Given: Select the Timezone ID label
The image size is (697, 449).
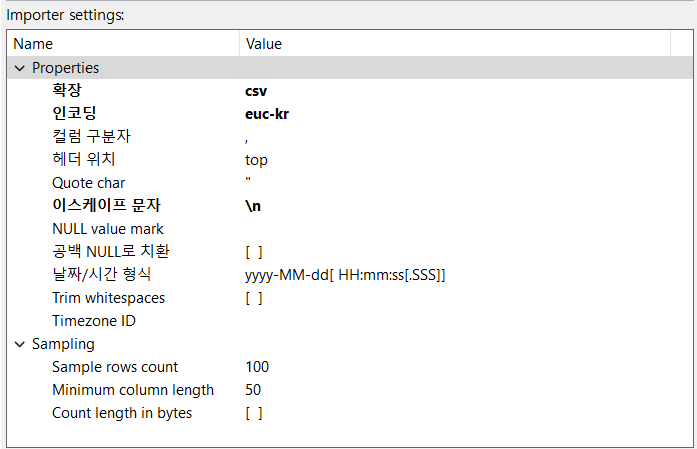Looking at the screenshot, I should point(94,321).
